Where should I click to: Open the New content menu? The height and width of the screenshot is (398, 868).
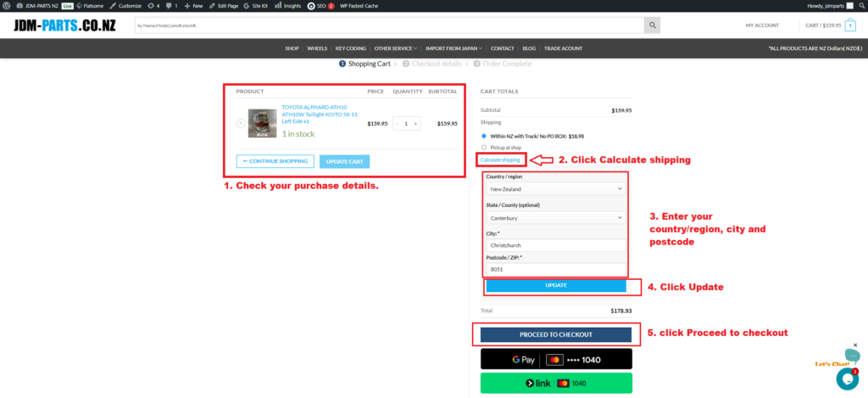click(x=193, y=6)
